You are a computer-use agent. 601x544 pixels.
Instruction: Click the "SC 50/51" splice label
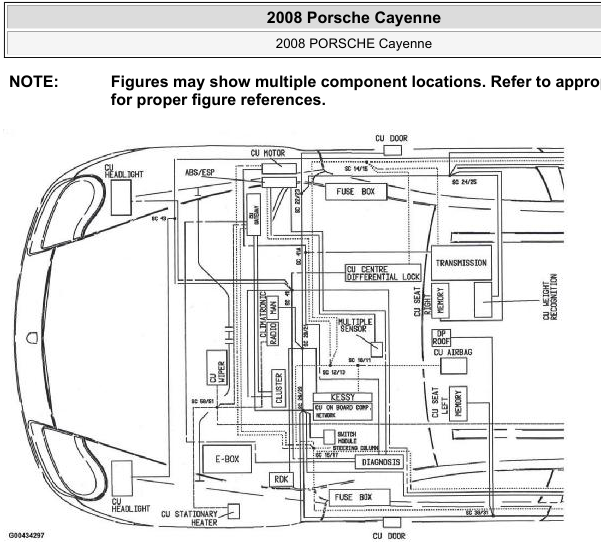point(202,401)
